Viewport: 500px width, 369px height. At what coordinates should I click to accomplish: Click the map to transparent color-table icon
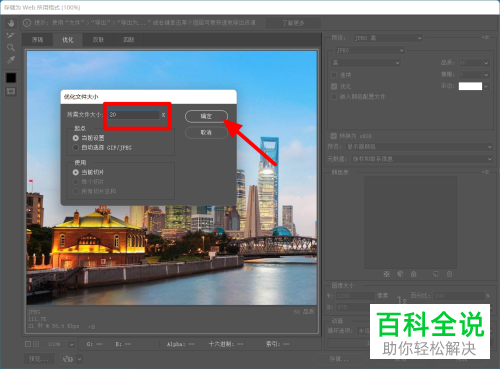click(x=386, y=274)
